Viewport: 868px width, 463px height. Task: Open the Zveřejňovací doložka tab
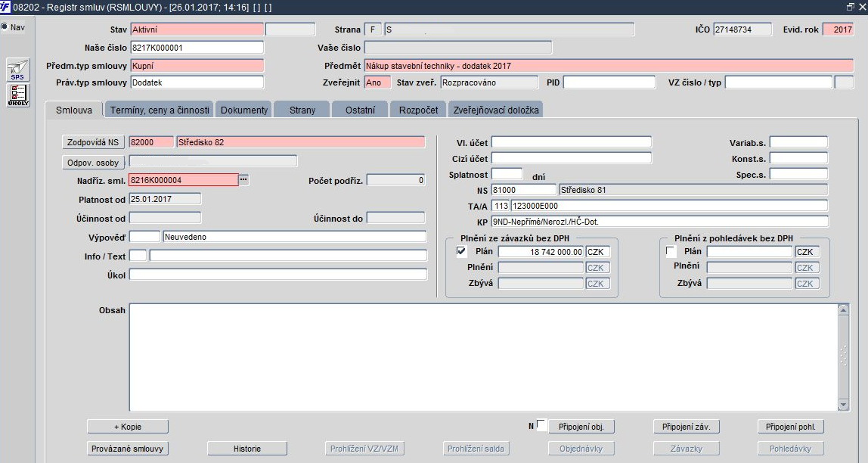495,110
